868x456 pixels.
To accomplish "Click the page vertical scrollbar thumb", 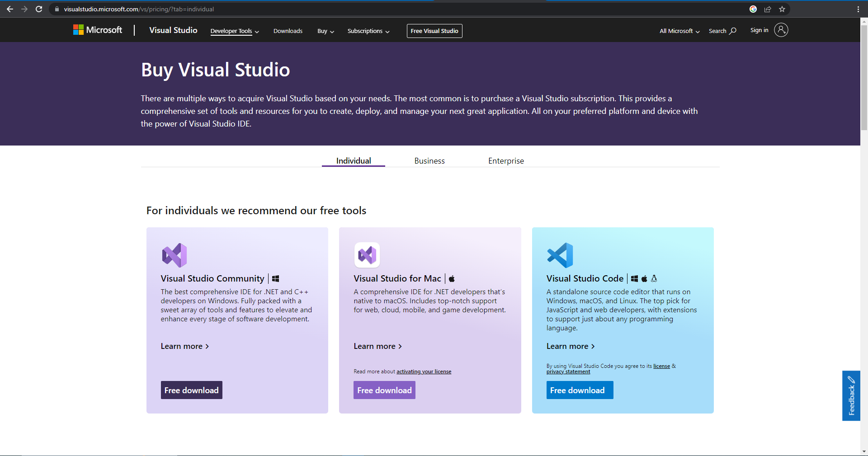I will 864,77.
